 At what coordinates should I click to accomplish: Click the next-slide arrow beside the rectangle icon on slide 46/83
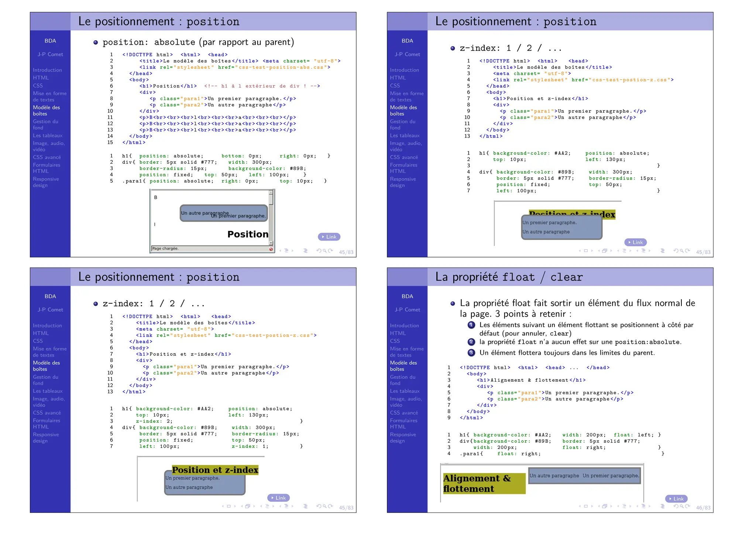pyautogui.click(x=592, y=506)
